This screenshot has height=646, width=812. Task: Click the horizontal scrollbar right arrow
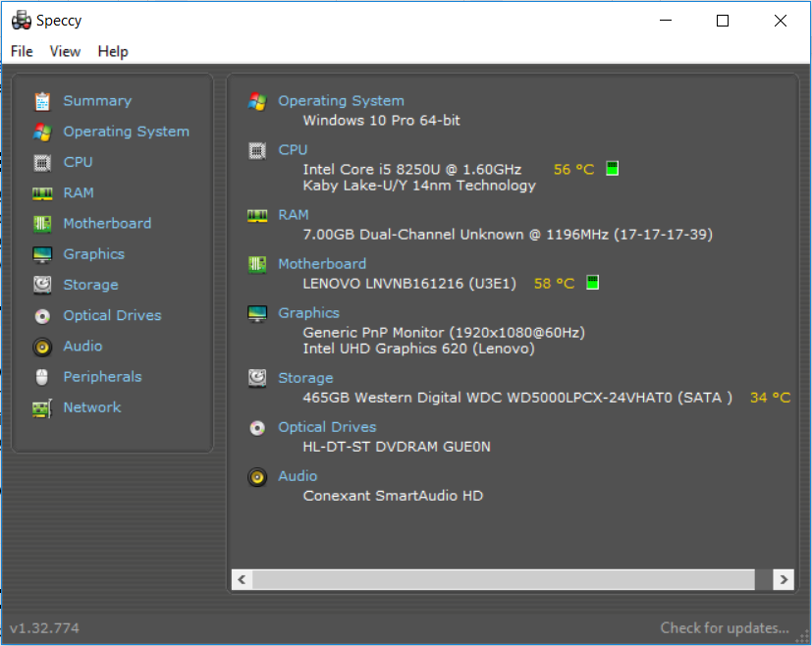tap(783, 579)
